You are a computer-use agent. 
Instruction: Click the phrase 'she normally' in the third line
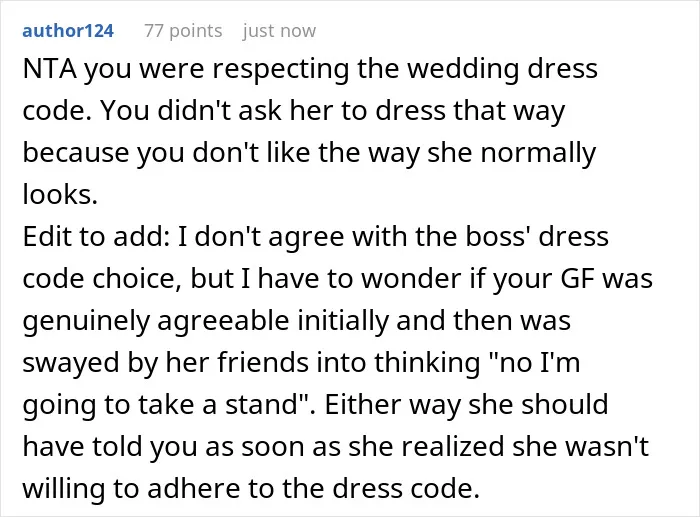click(512, 153)
